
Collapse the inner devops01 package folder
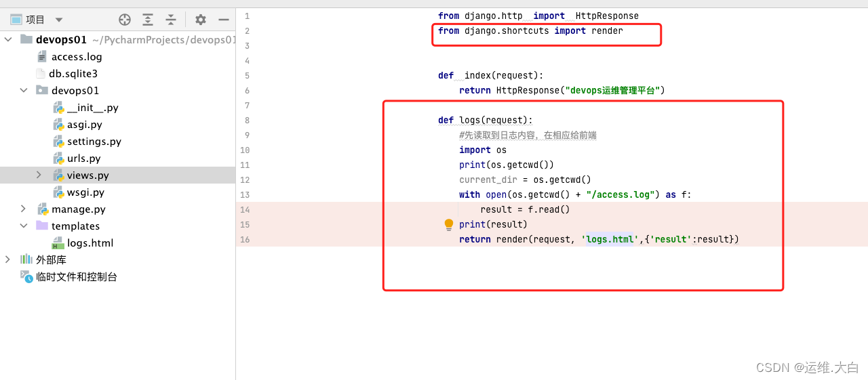(x=24, y=90)
